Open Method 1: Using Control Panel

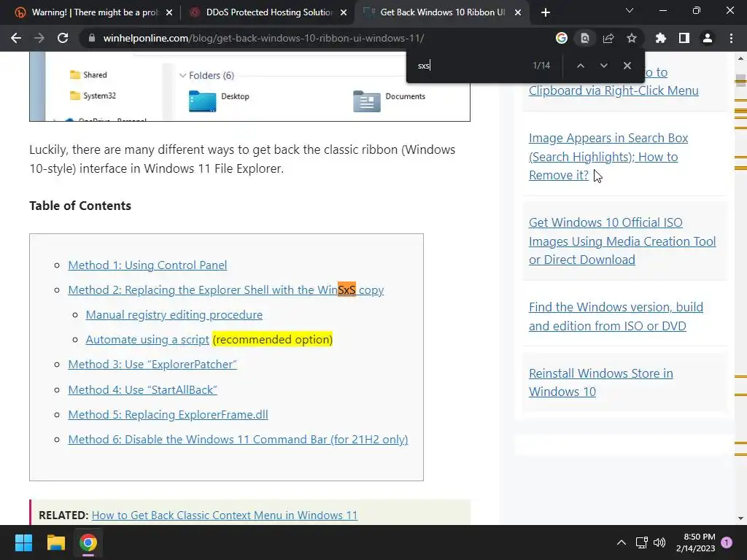tap(147, 265)
